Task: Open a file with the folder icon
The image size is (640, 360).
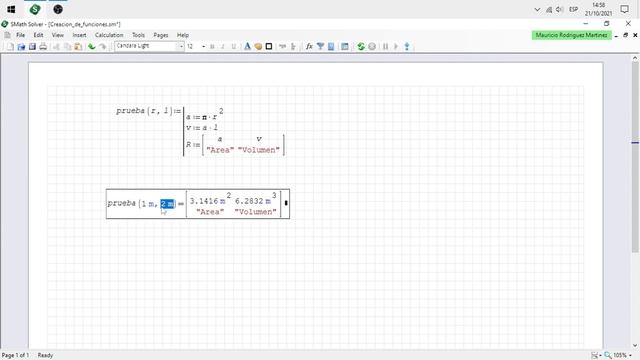Action: 21,47
